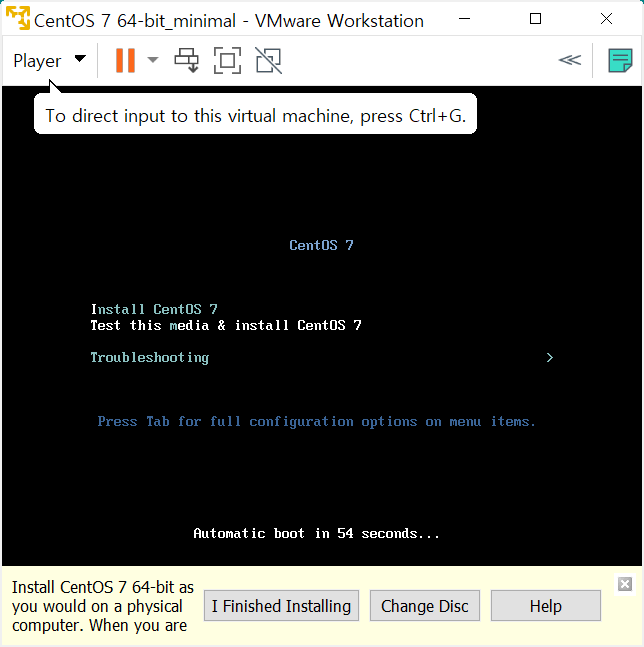Click the orange Suspend/Pause VM icon
Image resolution: width=644 pixels, height=647 pixels.
[x=125, y=61]
